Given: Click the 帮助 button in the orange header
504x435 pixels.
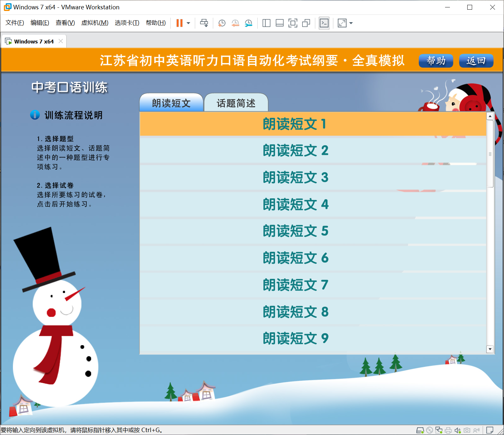Looking at the screenshot, I should tap(436, 61).
